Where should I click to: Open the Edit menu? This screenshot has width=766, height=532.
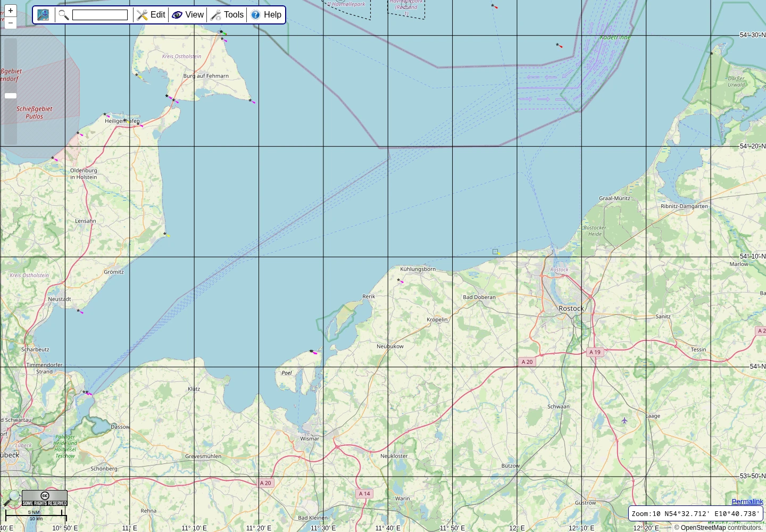151,15
